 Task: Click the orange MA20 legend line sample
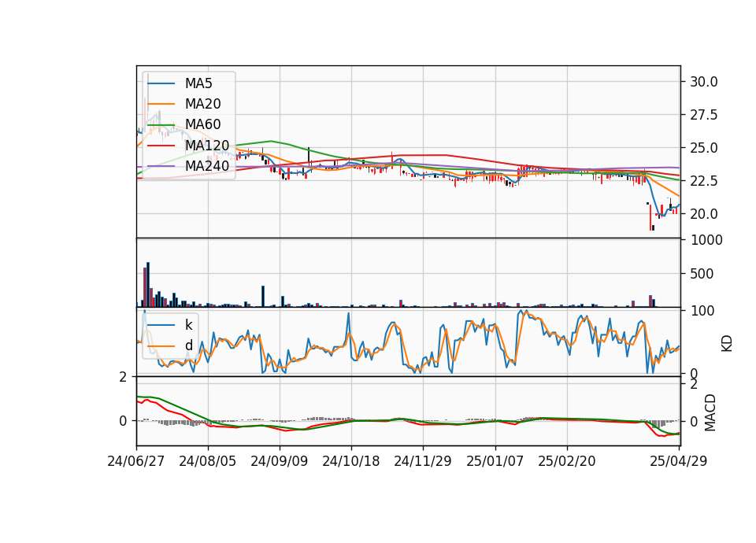click(x=161, y=104)
